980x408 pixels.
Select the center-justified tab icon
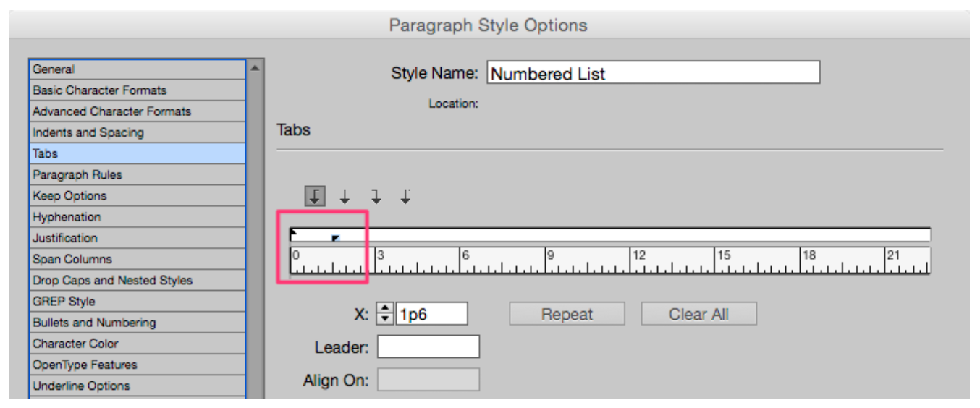coord(345,196)
